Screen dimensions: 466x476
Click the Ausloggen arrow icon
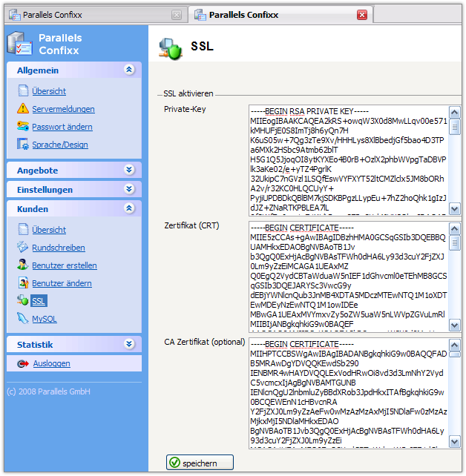coord(23,363)
